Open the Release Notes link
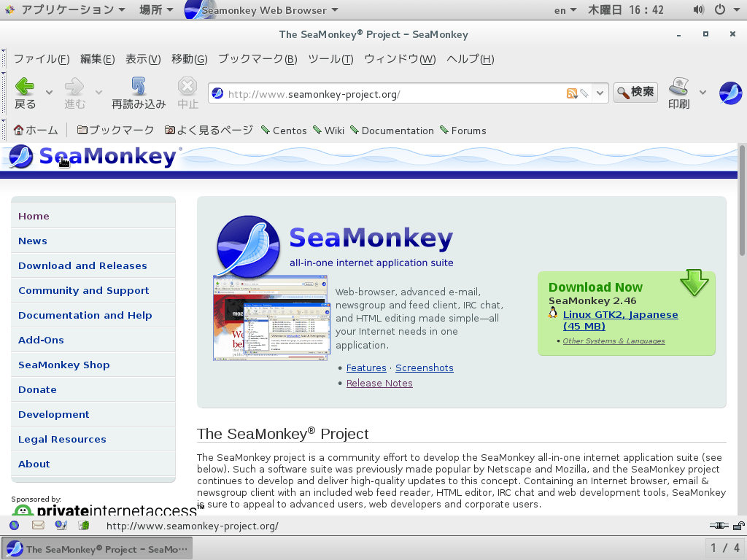Screen dimensions: 747x560 click(379, 383)
